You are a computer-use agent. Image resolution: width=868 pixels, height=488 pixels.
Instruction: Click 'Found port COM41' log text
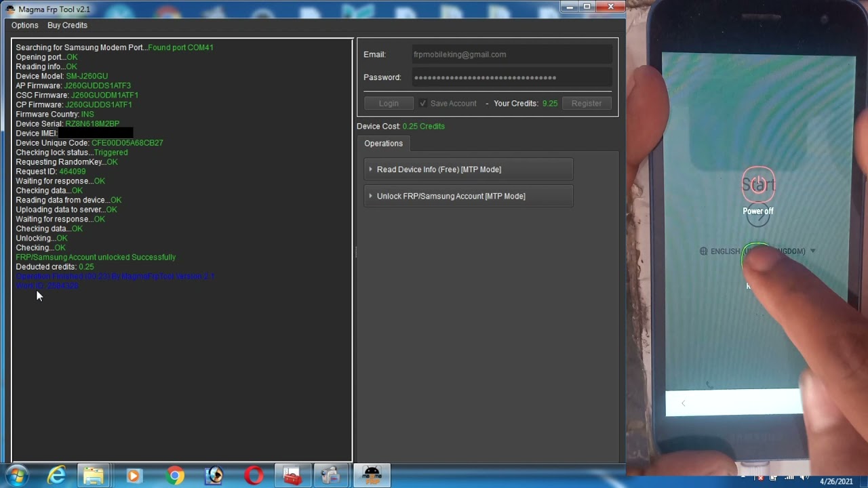180,47
